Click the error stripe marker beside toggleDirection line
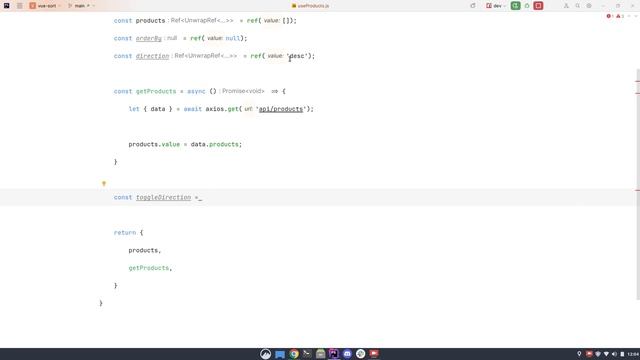Image resolution: width=640 pixels, height=360 pixels. point(638,190)
